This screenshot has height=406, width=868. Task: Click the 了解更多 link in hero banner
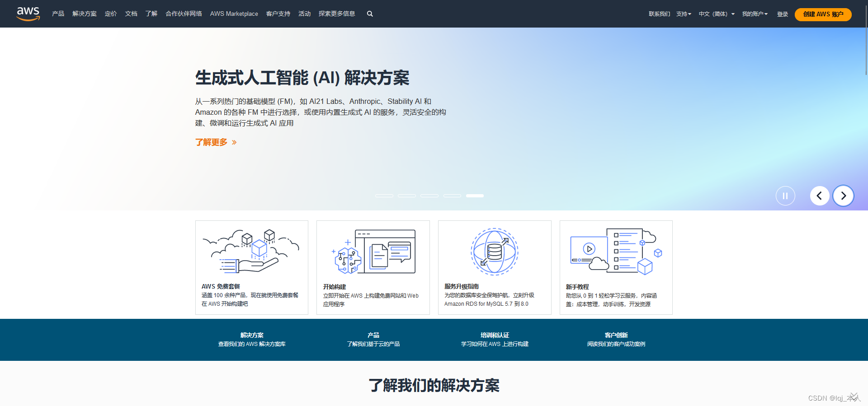click(216, 142)
